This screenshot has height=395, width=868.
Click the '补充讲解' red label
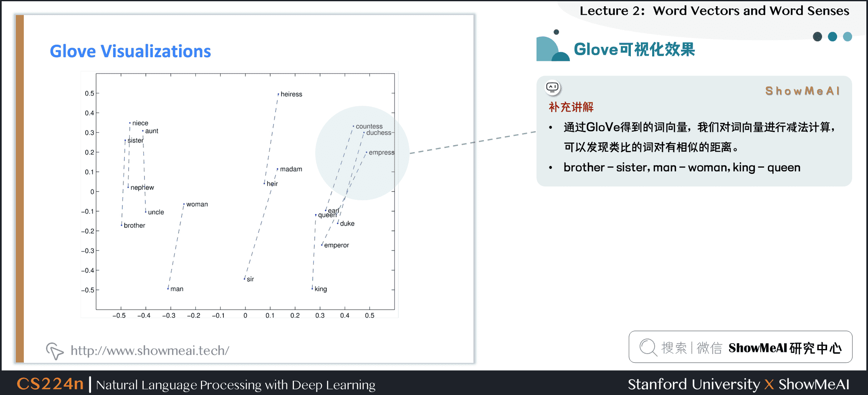(571, 107)
